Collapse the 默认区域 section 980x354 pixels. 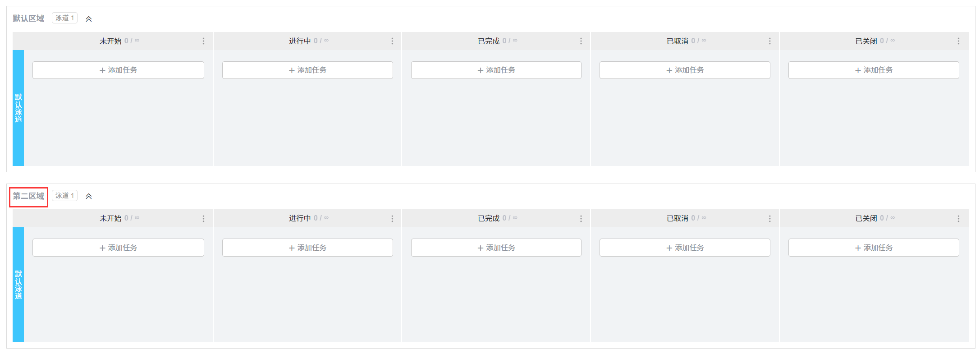(89, 19)
